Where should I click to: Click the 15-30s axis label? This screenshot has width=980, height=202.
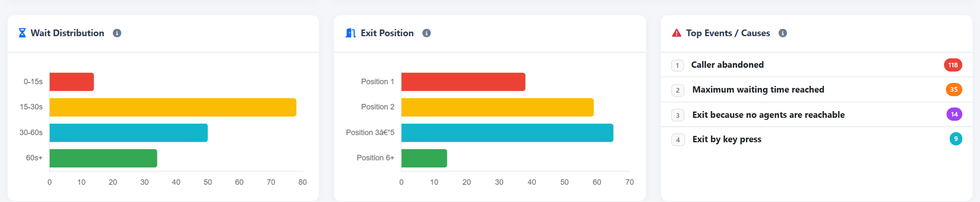tap(31, 107)
